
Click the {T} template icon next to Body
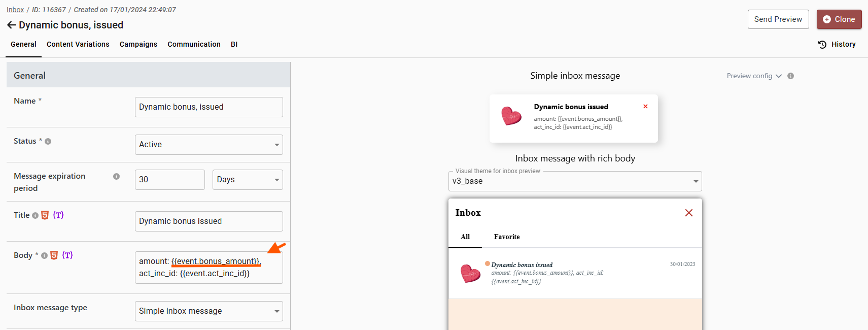tap(67, 255)
